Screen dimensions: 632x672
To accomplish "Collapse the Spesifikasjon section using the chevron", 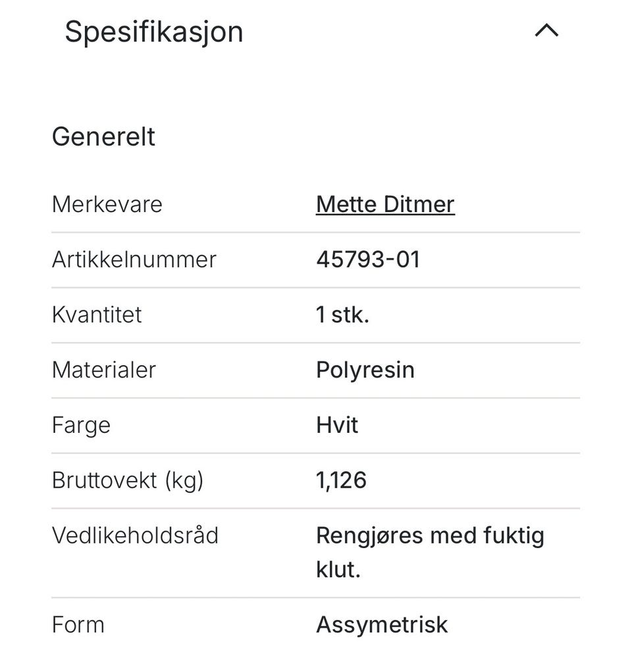I will click(x=546, y=31).
